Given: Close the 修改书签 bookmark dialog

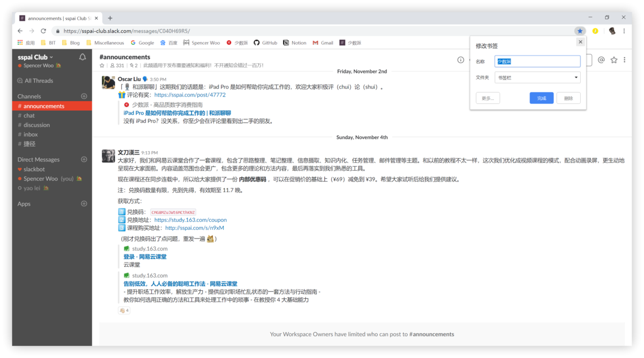Looking at the screenshot, I should pos(580,42).
